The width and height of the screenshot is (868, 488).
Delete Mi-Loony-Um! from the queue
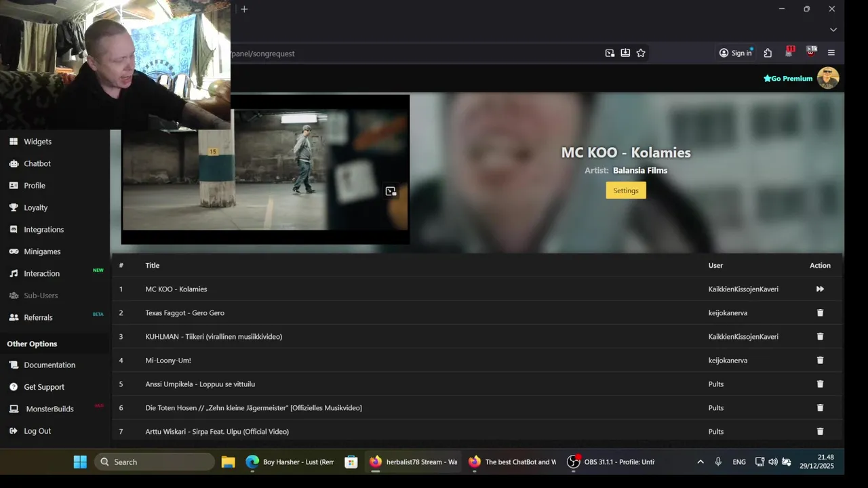pyautogui.click(x=820, y=360)
